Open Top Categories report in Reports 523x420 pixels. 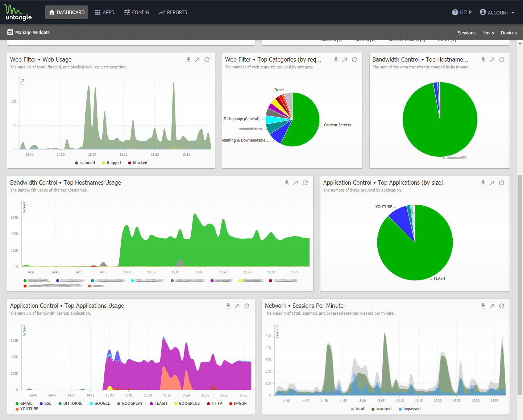(x=345, y=60)
